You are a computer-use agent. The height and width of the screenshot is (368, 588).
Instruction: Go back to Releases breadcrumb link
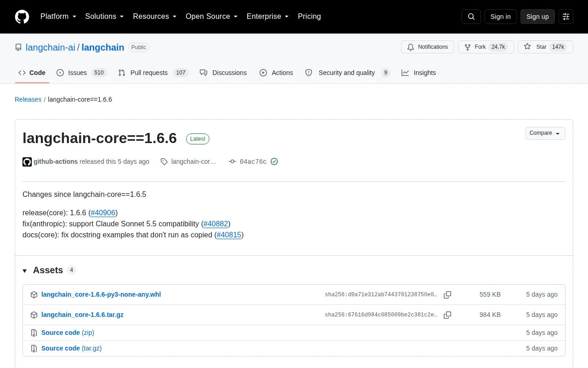pos(28,99)
